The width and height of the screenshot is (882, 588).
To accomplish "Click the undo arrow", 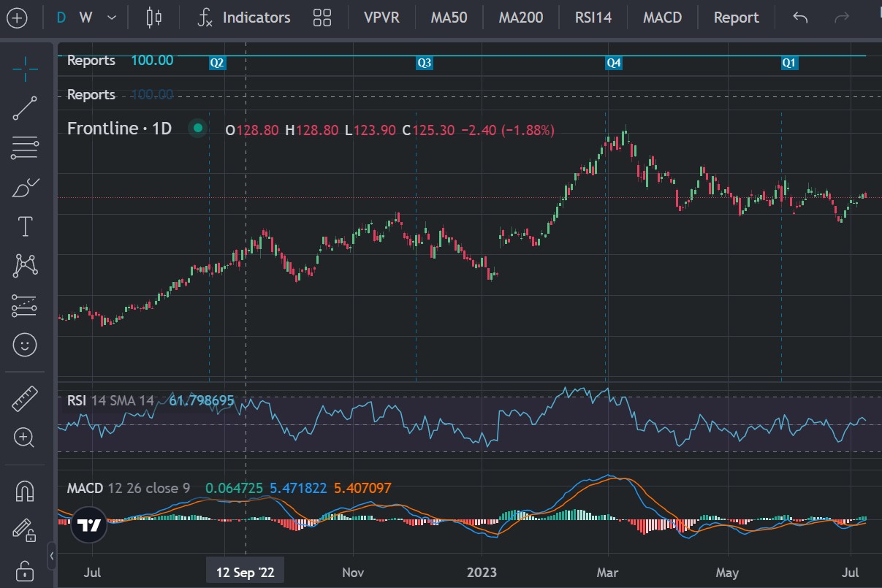I will pyautogui.click(x=800, y=18).
